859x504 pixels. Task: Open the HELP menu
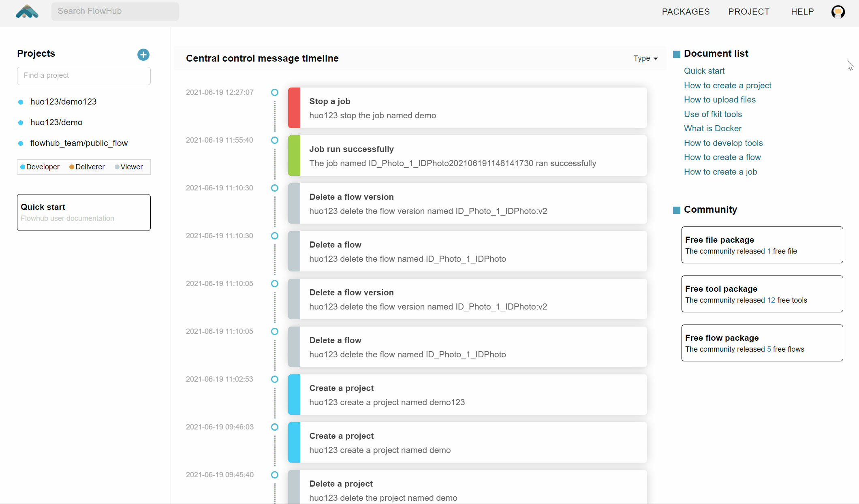tap(802, 12)
